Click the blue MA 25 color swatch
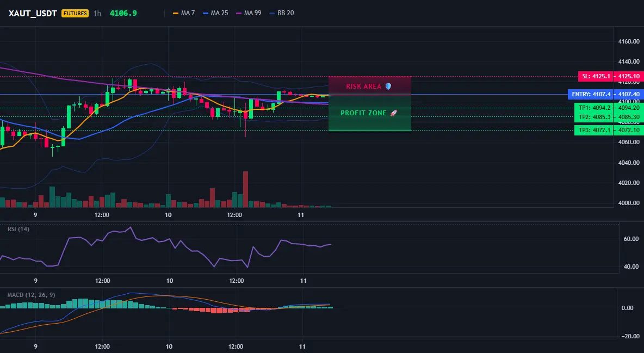The image size is (644, 353). 206,13
